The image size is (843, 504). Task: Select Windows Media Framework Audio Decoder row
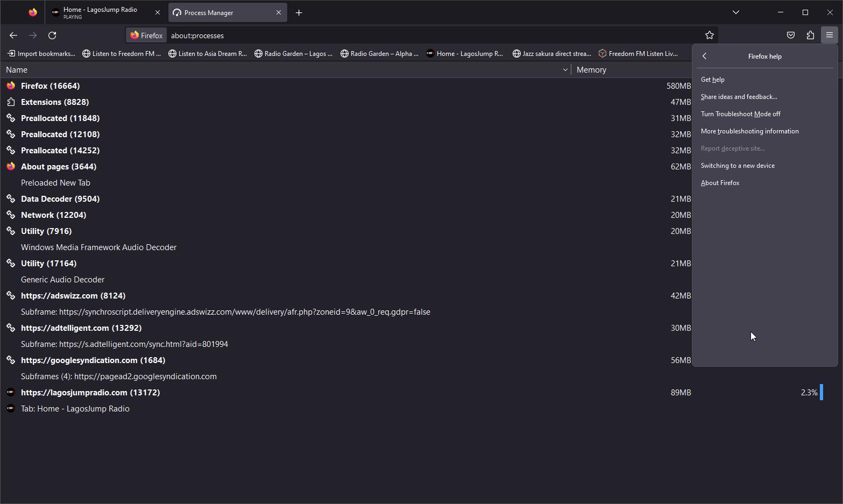[x=346, y=247]
